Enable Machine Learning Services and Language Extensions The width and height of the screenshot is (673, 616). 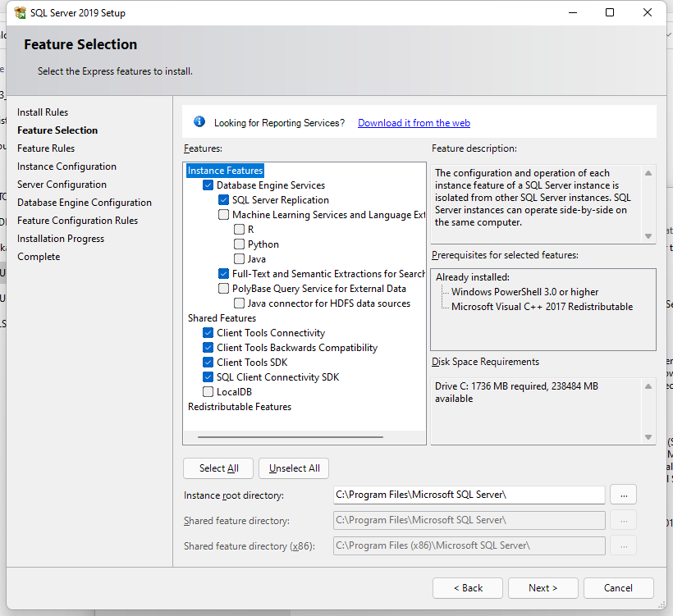223,214
